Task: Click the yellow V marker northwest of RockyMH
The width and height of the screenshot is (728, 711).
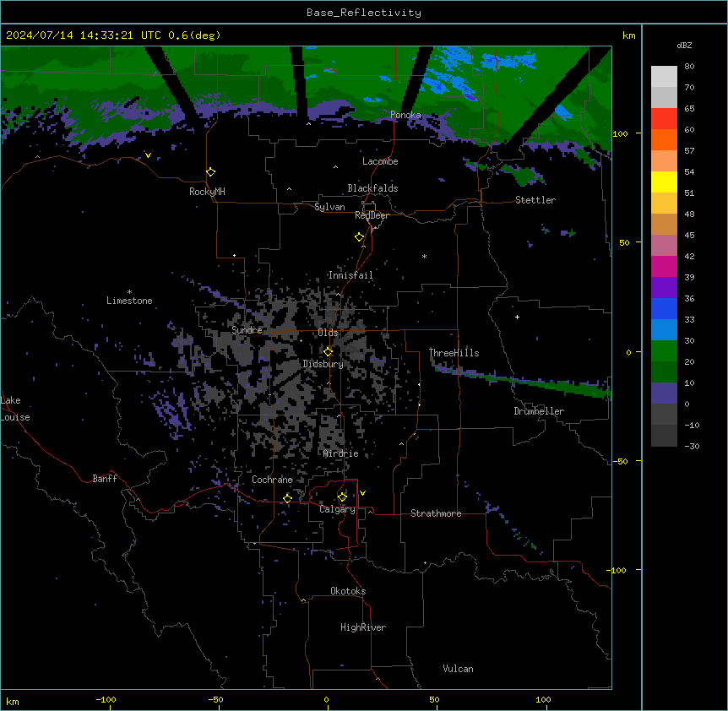Action: point(148,155)
